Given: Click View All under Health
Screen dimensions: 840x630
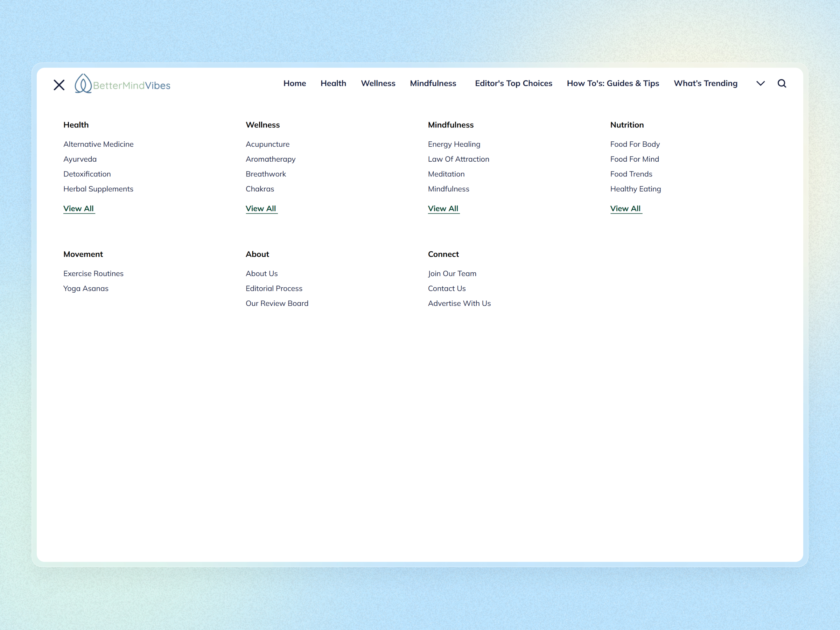Looking at the screenshot, I should click(x=79, y=209).
